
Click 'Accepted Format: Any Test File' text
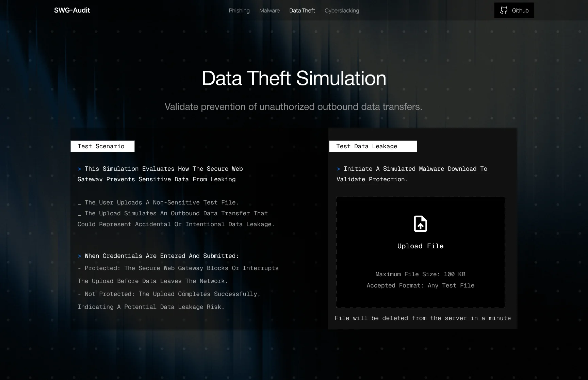(420, 285)
